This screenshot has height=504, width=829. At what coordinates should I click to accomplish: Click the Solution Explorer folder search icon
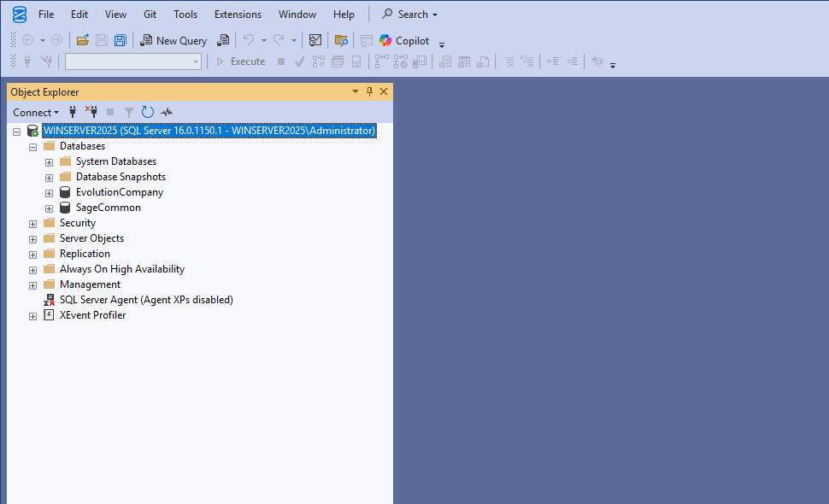(x=341, y=40)
